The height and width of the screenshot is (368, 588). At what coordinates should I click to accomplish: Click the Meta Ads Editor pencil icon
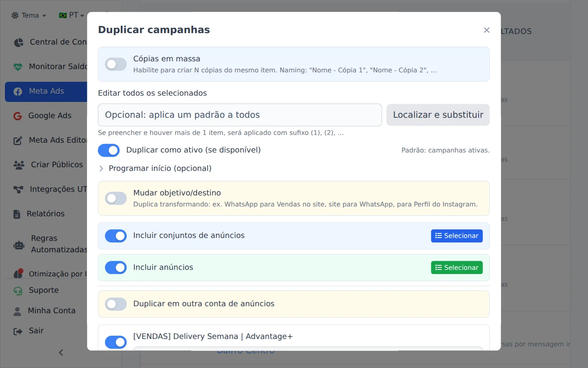tap(18, 141)
